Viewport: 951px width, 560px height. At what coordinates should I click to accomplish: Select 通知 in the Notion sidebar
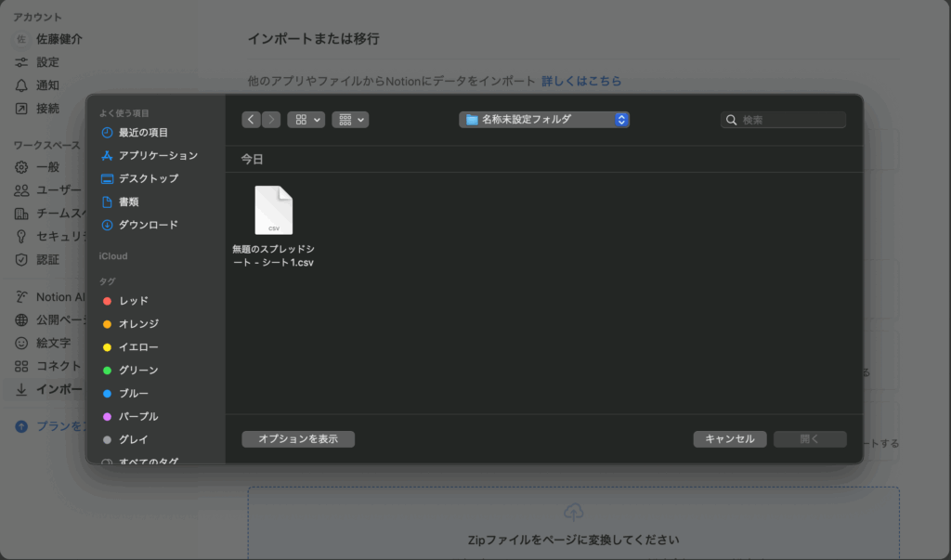[x=47, y=85]
